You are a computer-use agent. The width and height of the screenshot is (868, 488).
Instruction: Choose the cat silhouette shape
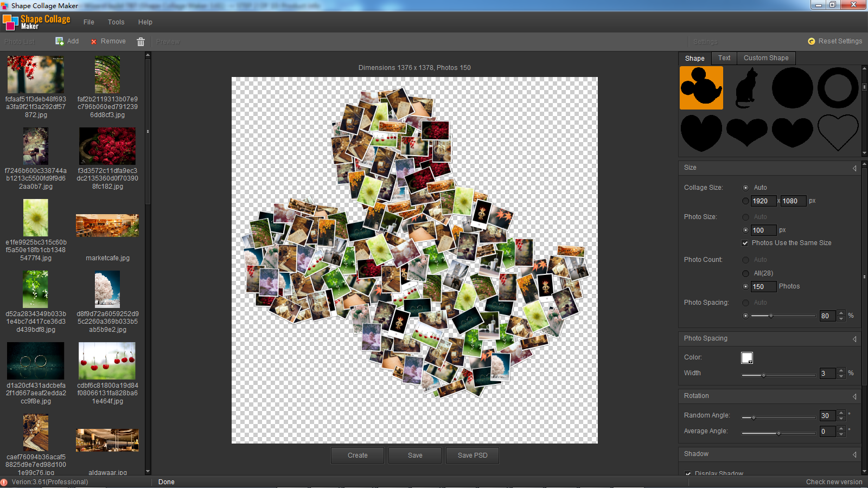(746, 88)
